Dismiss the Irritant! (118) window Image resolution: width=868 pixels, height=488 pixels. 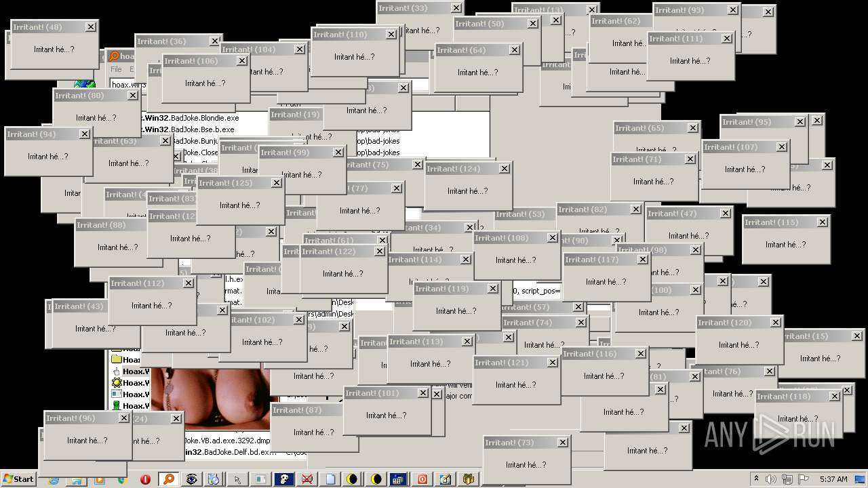click(x=834, y=396)
